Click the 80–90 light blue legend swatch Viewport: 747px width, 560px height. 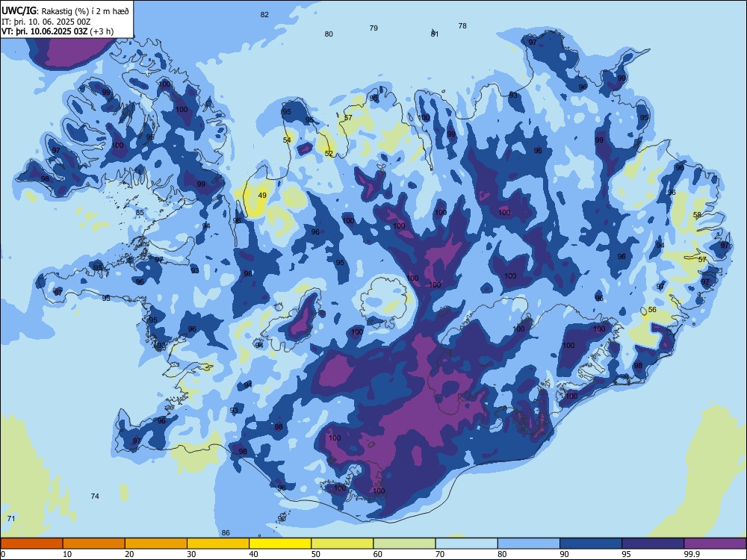point(529,544)
